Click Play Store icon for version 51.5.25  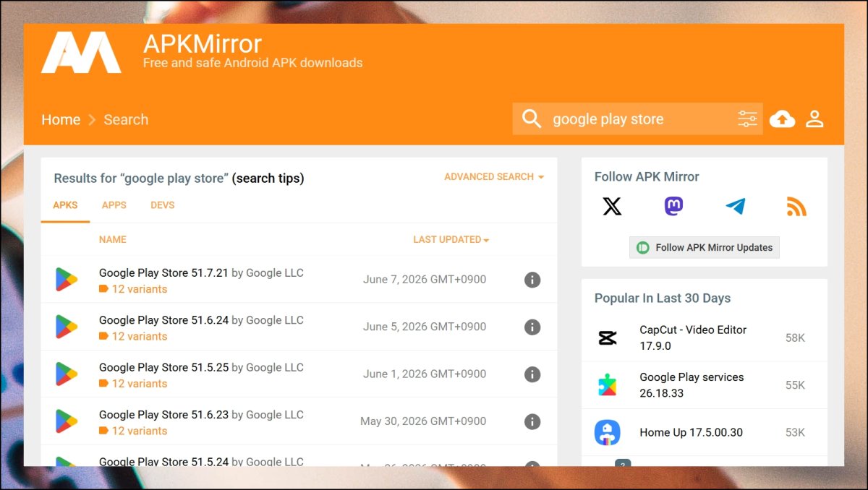67,374
